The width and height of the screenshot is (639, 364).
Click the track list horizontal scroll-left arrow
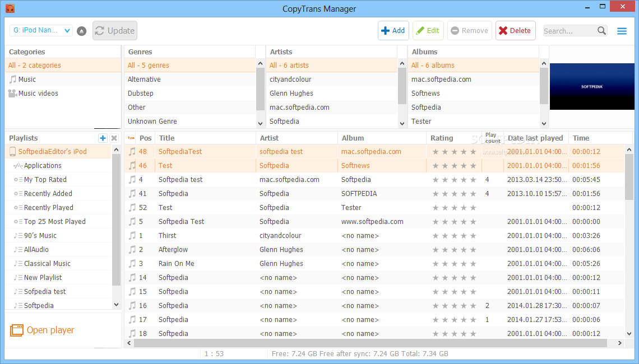click(x=129, y=343)
